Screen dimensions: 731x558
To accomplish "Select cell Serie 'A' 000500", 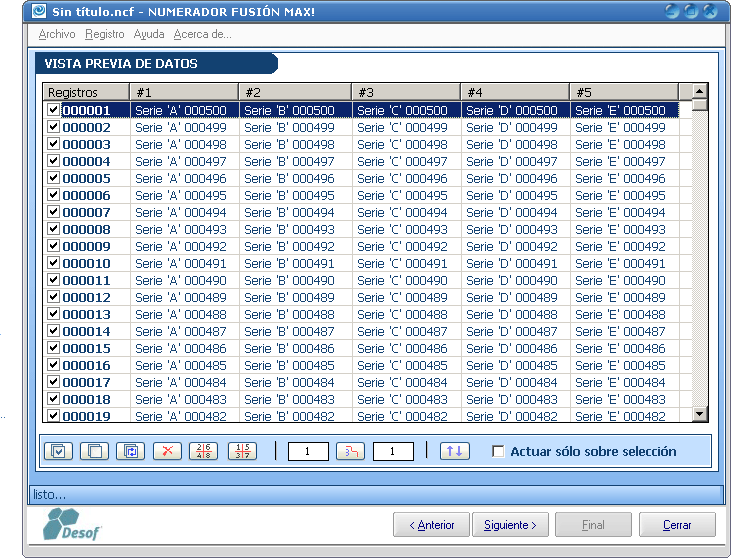I will tap(184, 110).
